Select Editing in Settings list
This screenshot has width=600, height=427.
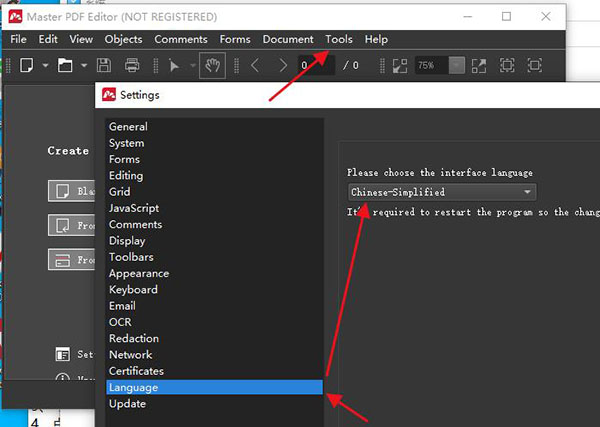[x=215, y=176]
